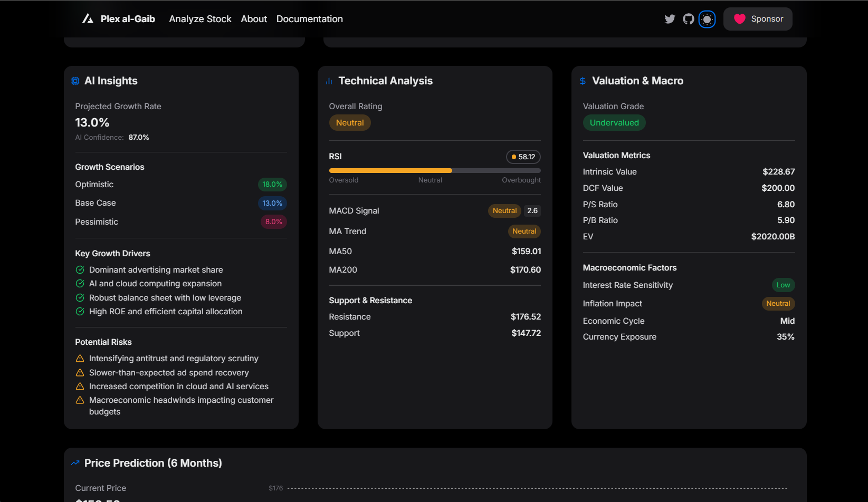Click the Low interest rate sensitivity badge
Screen dimensions: 868x502
click(x=783, y=285)
